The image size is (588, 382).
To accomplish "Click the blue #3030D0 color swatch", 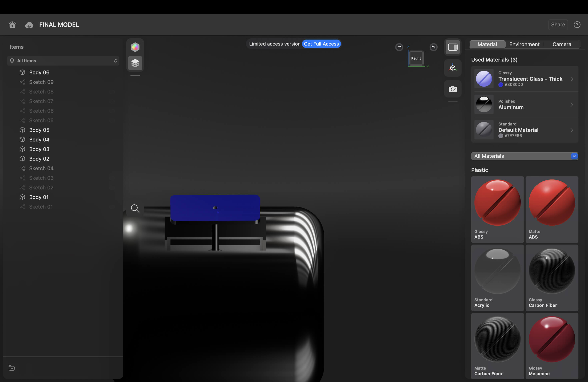I will pos(501,85).
